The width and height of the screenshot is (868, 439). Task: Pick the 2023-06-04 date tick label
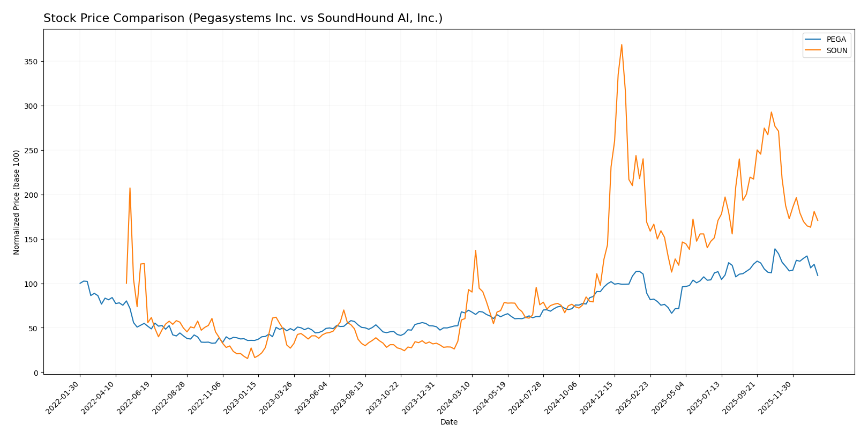312,398
